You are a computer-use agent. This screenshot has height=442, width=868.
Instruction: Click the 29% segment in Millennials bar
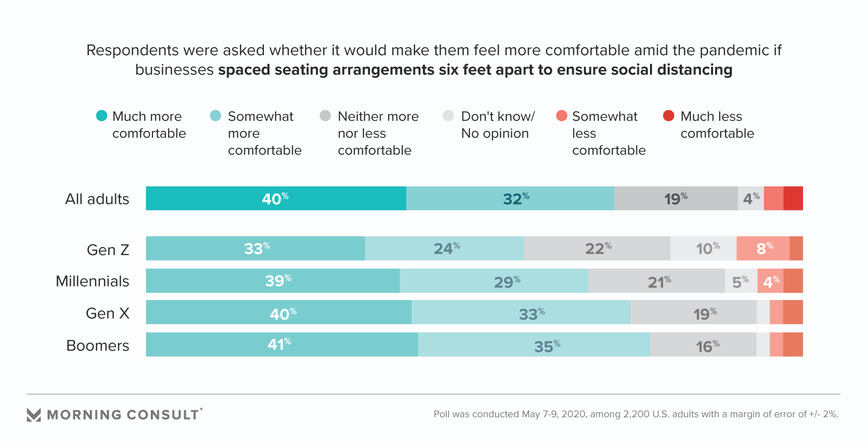point(494,281)
